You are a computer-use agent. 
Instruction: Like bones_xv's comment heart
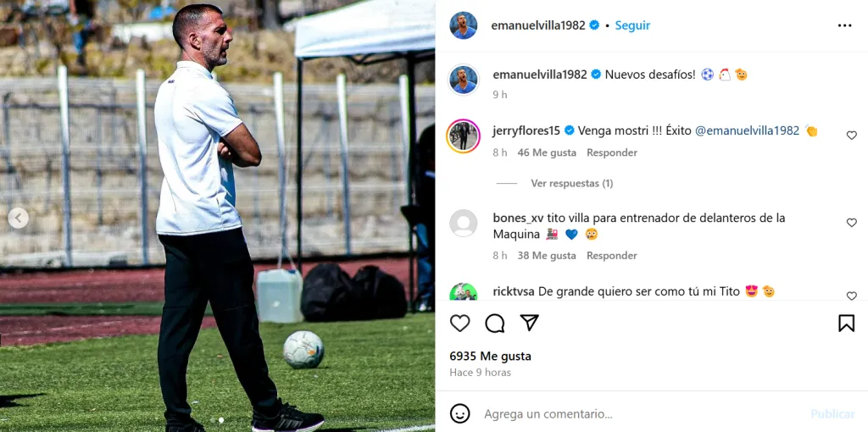click(x=851, y=223)
